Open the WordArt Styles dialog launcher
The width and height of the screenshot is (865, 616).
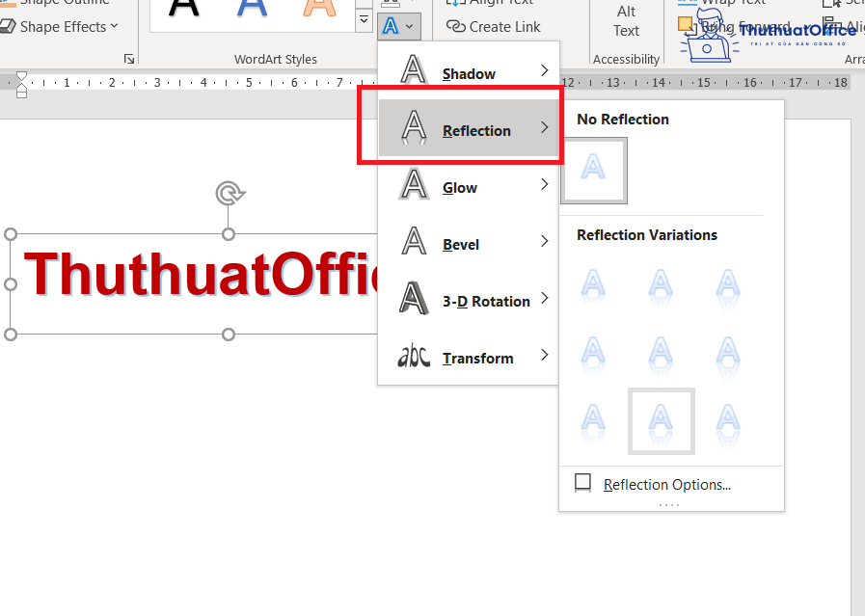click(129, 59)
